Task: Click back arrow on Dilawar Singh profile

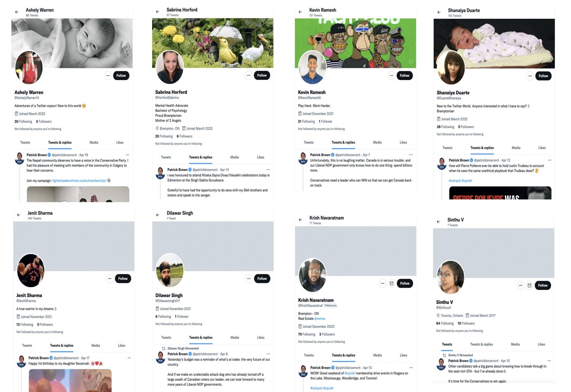Action: (x=158, y=215)
